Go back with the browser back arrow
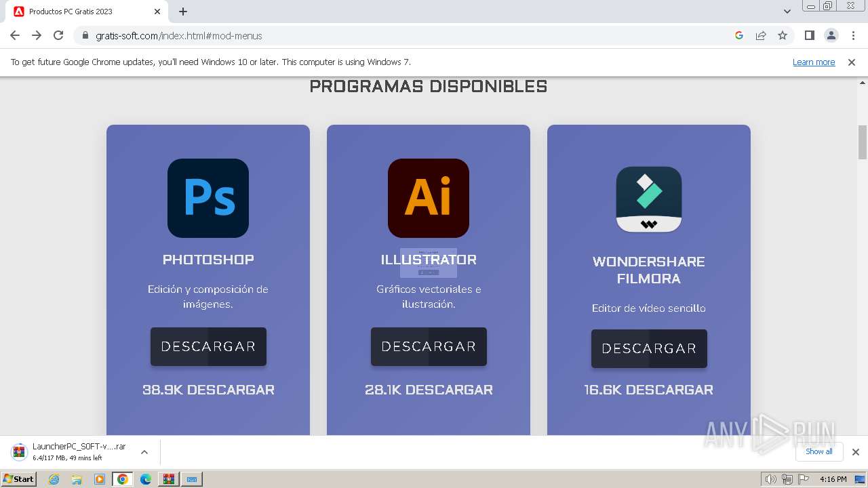This screenshot has height=488, width=868. [x=15, y=35]
